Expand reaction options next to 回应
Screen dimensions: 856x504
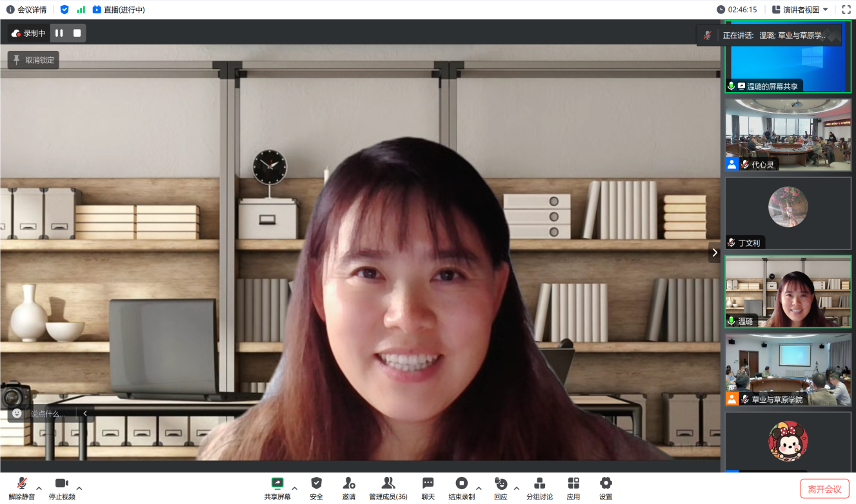click(x=516, y=488)
